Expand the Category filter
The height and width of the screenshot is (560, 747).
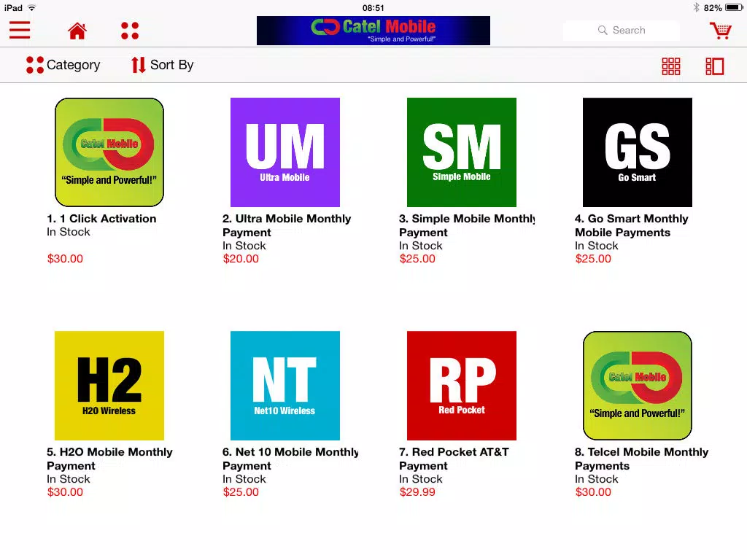[x=63, y=65]
